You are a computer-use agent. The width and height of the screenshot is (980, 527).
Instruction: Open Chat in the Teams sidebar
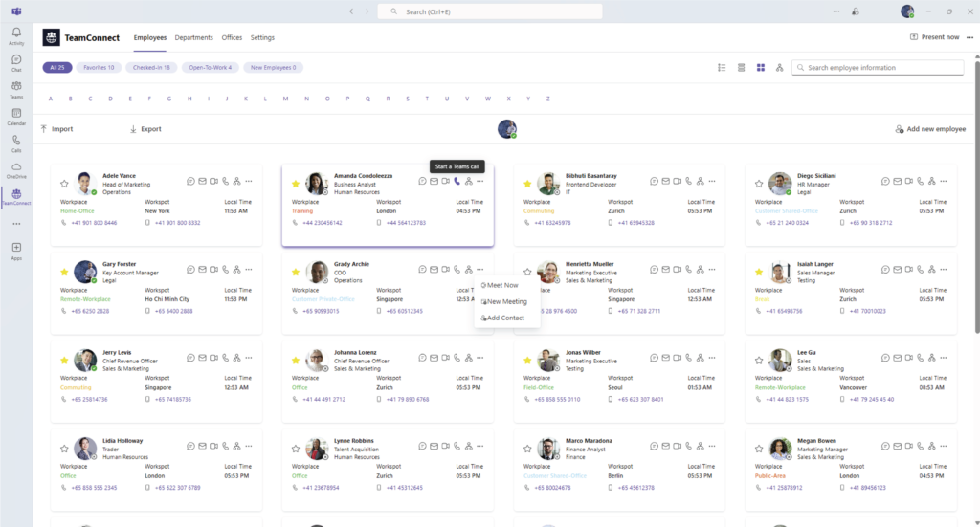coord(16,63)
